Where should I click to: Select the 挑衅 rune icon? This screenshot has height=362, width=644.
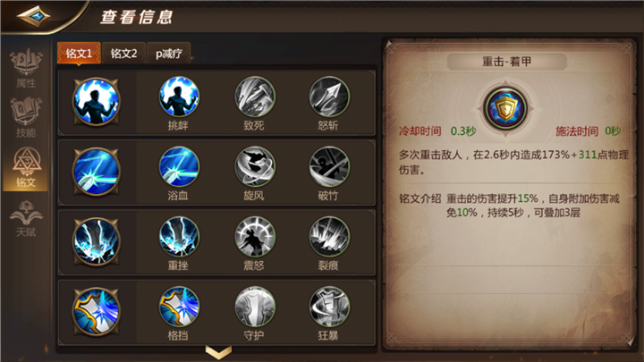coord(179,97)
